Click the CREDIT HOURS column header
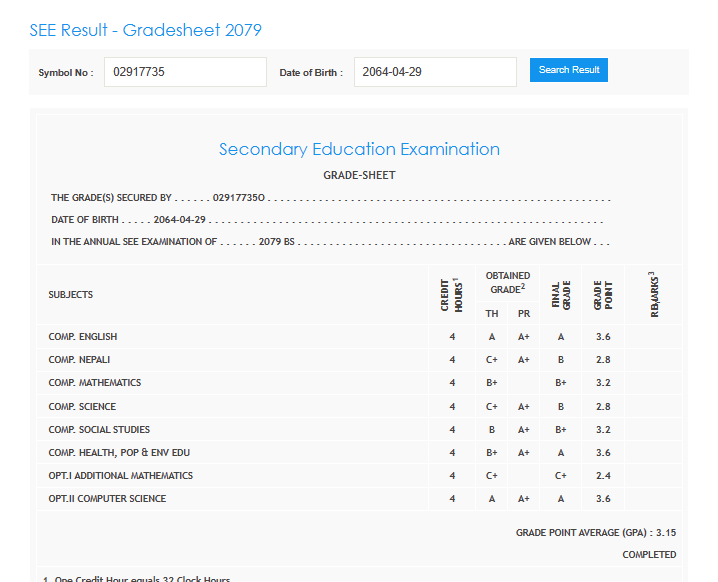Image resolution: width=718 pixels, height=582 pixels. tap(451, 294)
